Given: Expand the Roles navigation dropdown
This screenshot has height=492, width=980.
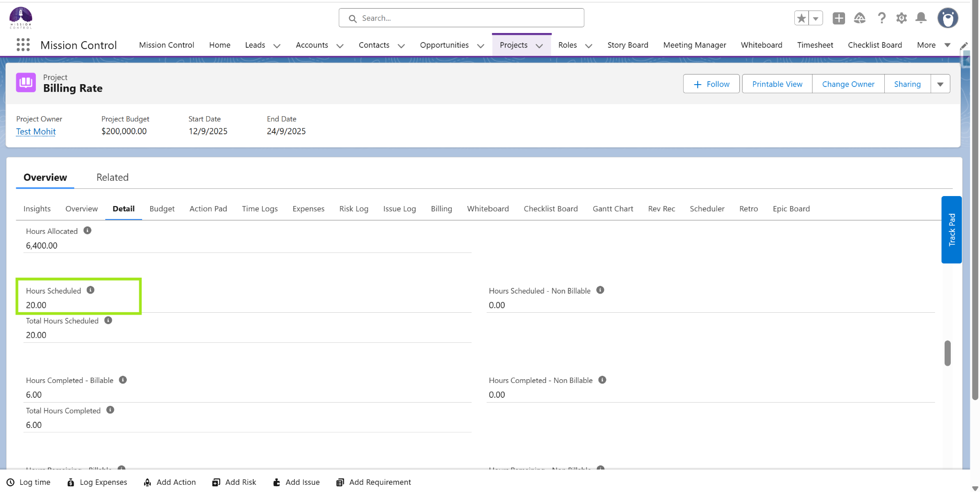Looking at the screenshot, I should point(589,46).
